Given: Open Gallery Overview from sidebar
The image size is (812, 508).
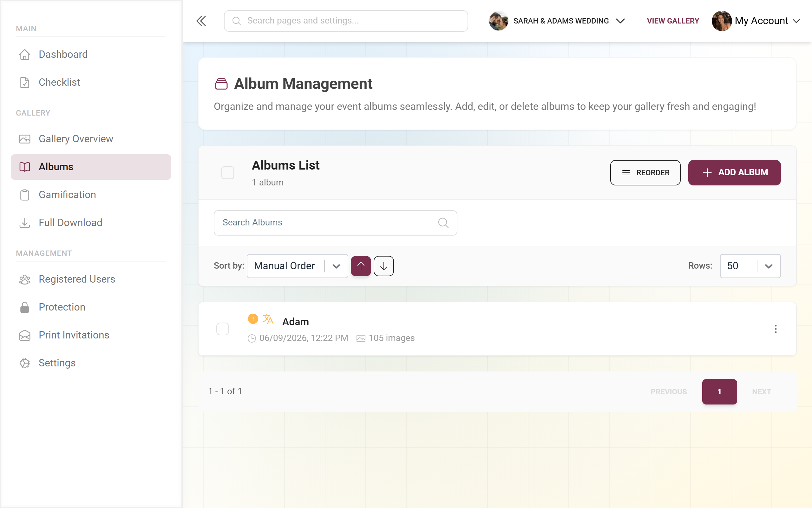Looking at the screenshot, I should coord(91,139).
